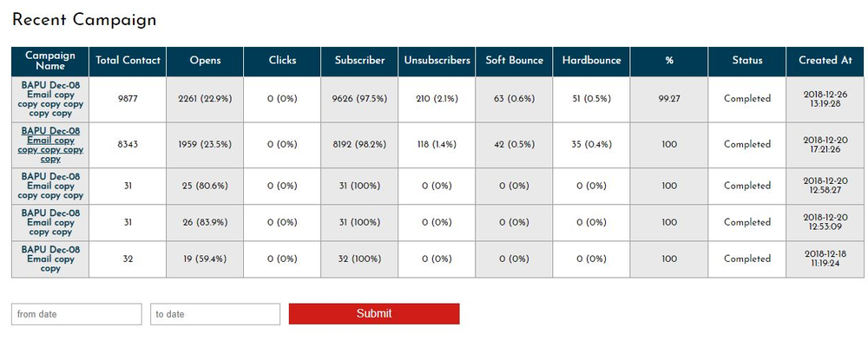
Task: Focus the from date input field
Action: point(76,314)
